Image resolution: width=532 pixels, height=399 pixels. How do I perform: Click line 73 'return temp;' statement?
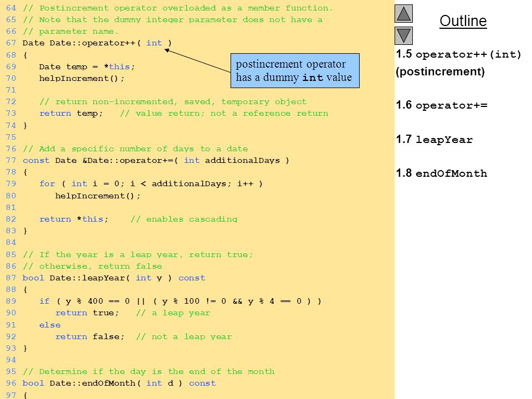(x=71, y=113)
